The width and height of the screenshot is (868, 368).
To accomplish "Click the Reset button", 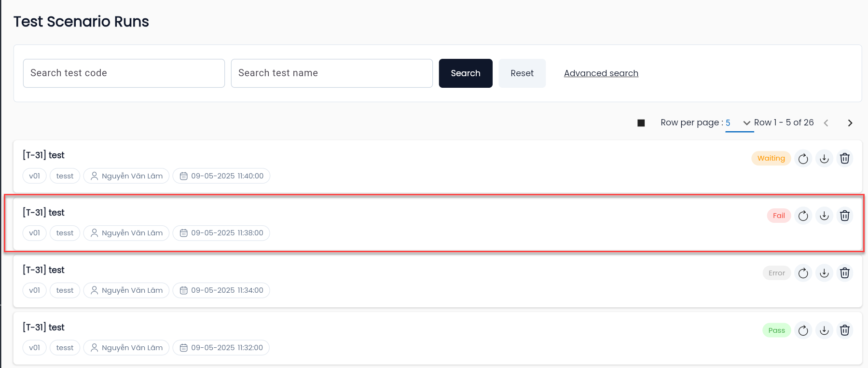I will pos(522,73).
